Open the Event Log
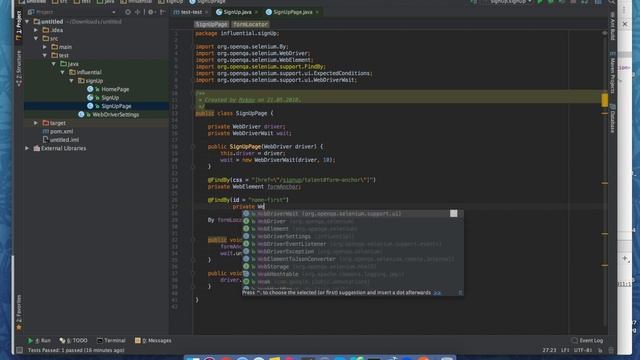Viewport: 640px width, 360px height. tap(587, 340)
